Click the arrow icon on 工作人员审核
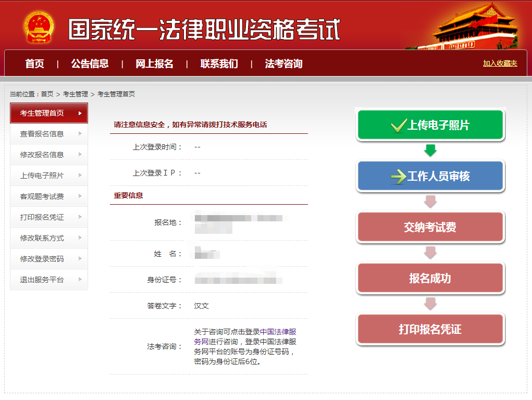Viewport: 532px width, 400px height. pyautogui.click(x=399, y=177)
